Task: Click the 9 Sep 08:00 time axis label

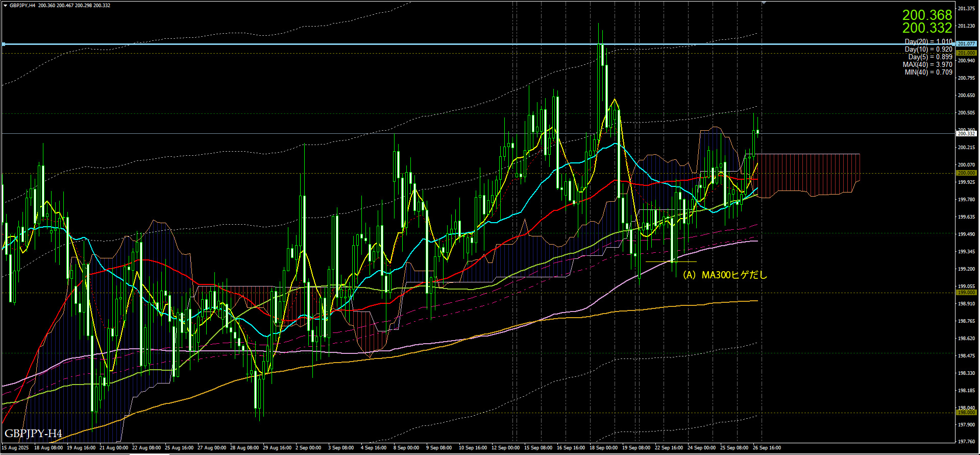Action: 439,448
